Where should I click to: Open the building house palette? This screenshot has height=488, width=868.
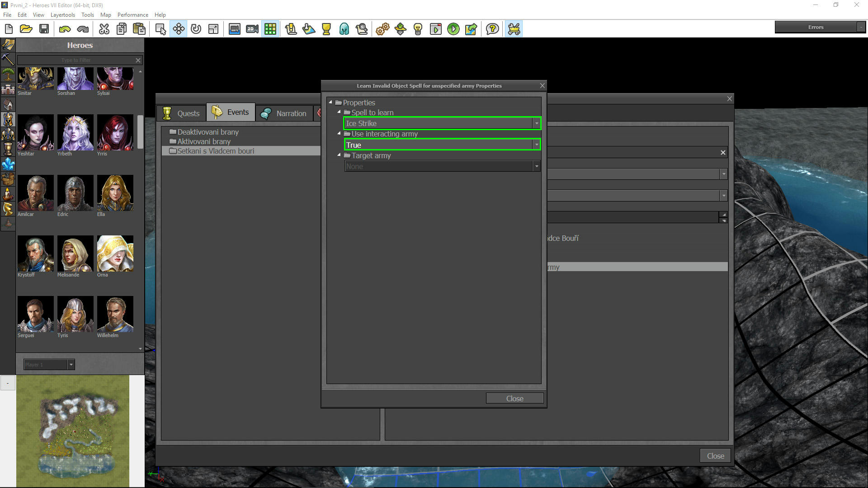[x=8, y=104]
